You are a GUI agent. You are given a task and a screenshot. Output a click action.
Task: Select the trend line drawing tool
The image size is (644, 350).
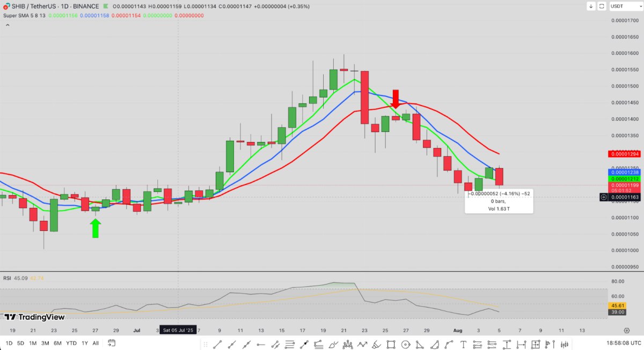pyautogui.click(x=217, y=344)
